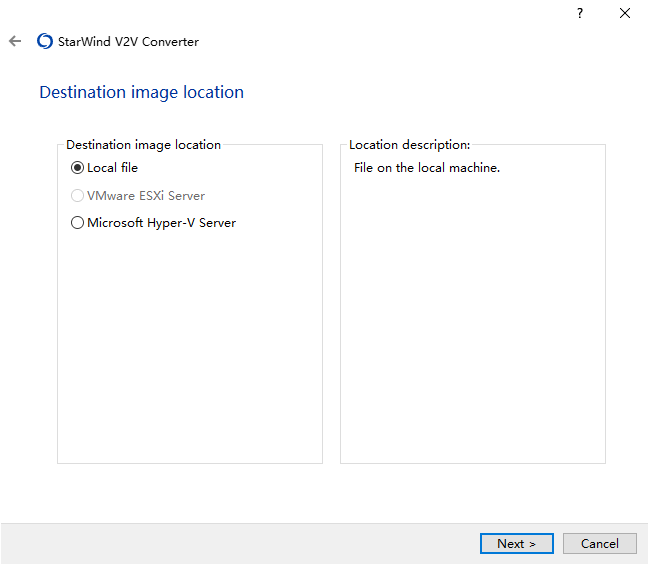Image resolution: width=649 pixels, height=565 pixels.
Task: Click the StarWind swirl logo icon
Action: pos(45,41)
